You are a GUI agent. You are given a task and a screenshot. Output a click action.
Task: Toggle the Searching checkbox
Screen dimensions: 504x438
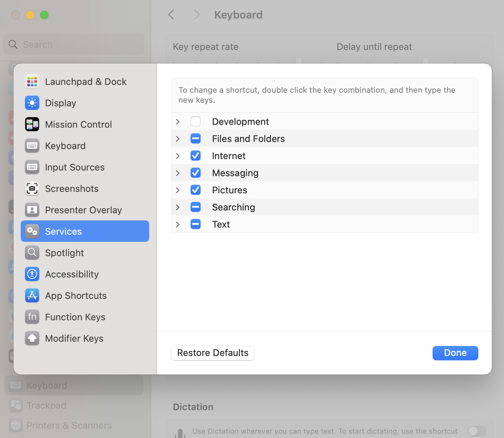[196, 207]
